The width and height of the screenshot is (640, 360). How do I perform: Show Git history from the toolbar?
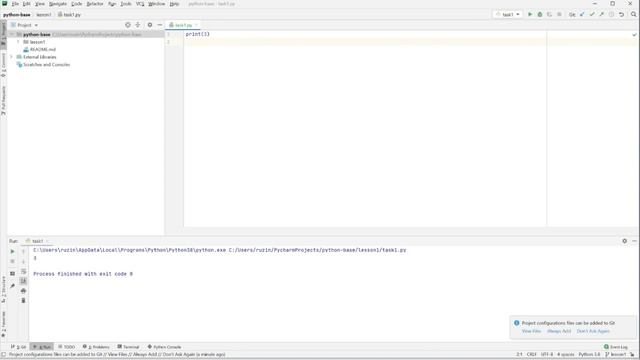611,14
